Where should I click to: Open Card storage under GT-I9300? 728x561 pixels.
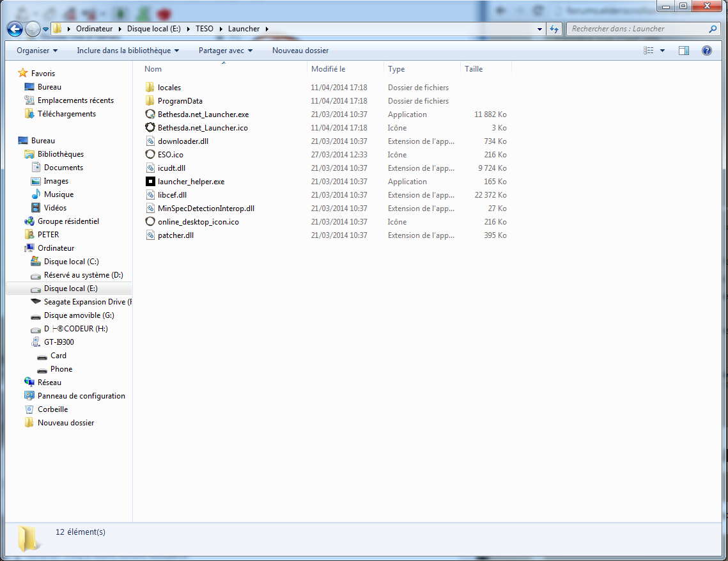pyautogui.click(x=58, y=356)
